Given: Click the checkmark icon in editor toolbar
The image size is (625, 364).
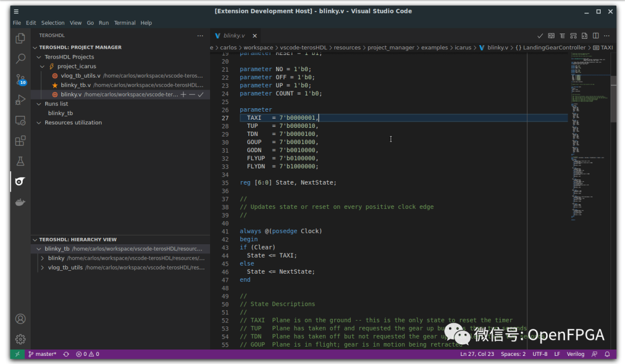Looking at the screenshot, I should pos(540,36).
